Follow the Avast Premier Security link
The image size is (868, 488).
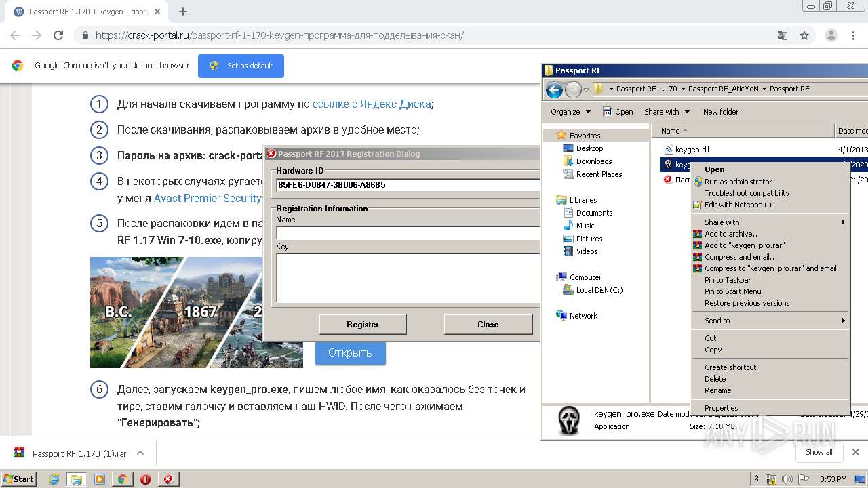coord(208,198)
